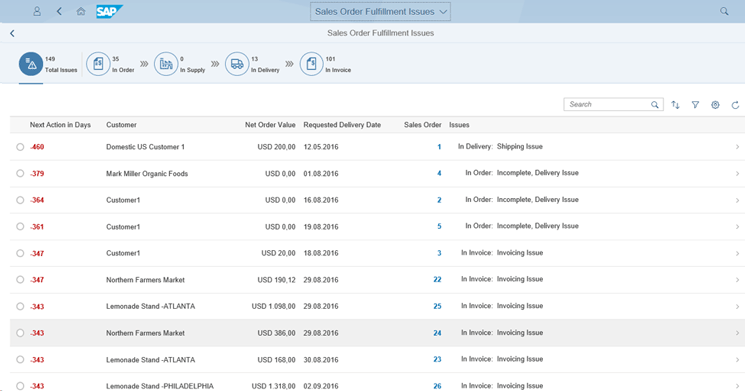The height and width of the screenshot is (391, 745).
Task: Select radio for sales order 22 row
Action: (20, 280)
